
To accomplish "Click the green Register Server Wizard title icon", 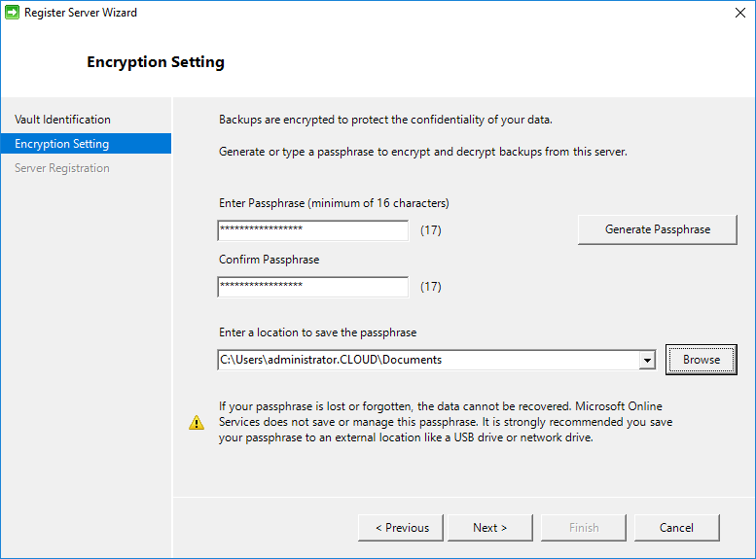I will [x=12, y=13].
